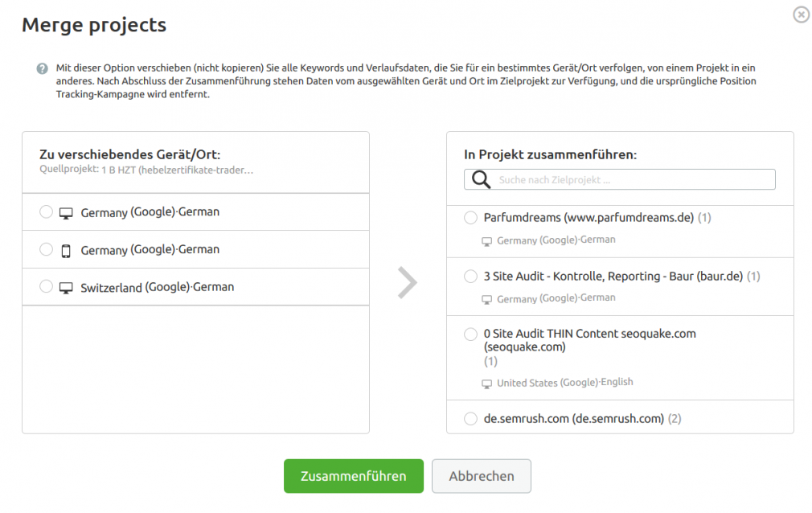Click the arrow chevron between panels
This screenshot has width=812, height=513.
coord(408,282)
